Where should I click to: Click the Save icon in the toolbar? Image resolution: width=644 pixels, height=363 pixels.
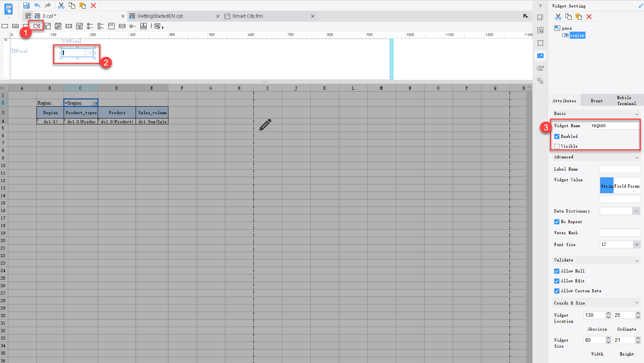click(x=26, y=5)
